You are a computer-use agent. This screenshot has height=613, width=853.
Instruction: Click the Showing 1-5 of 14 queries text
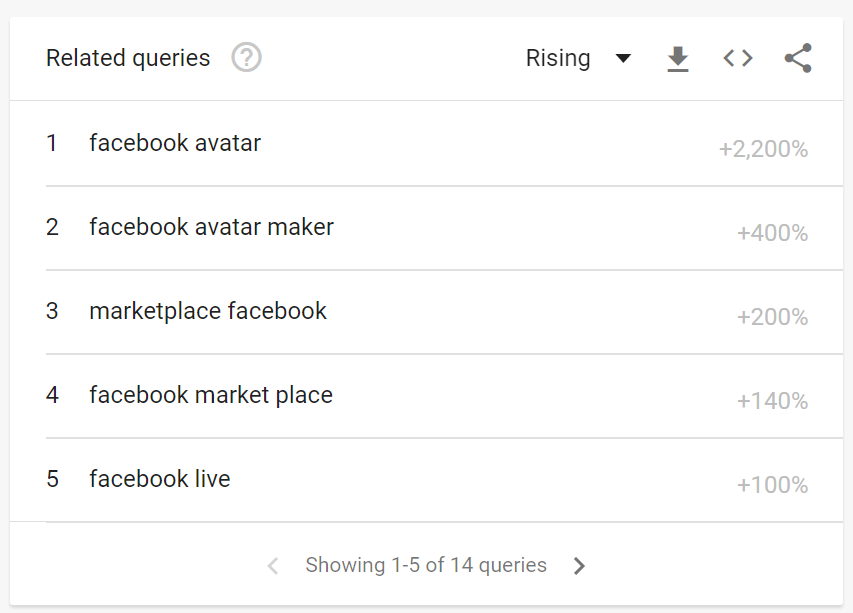click(x=426, y=565)
